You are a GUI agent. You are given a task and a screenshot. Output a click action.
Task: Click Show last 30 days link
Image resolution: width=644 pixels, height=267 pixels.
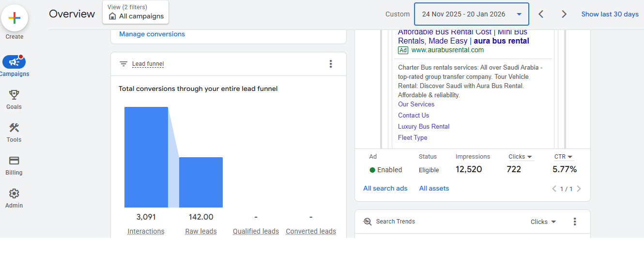coord(610,14)
